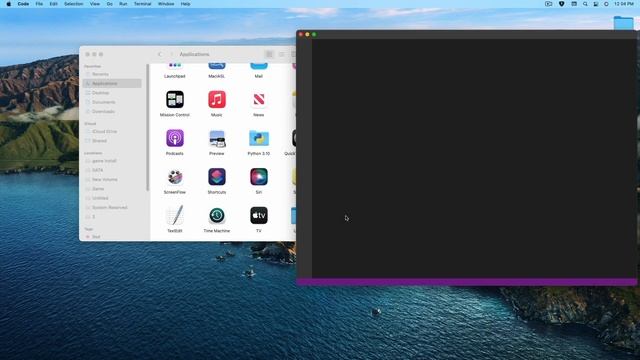Open the View menu

pos(95,4)
